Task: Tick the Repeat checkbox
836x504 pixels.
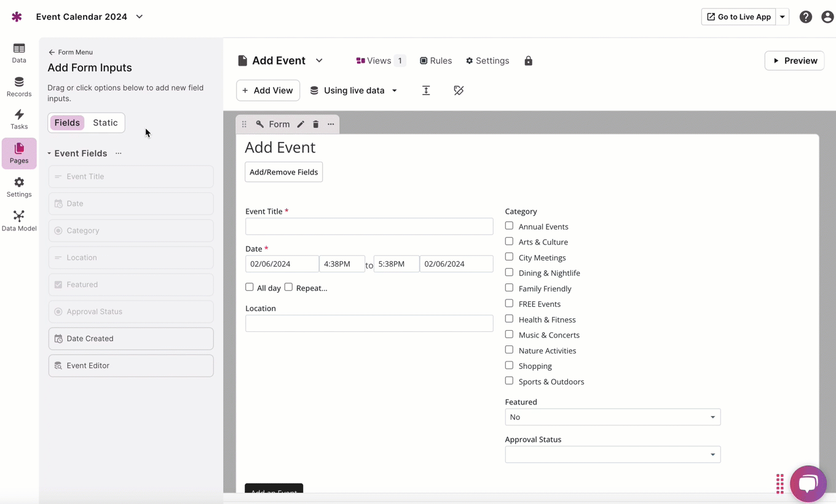Action: click(288, 287)
